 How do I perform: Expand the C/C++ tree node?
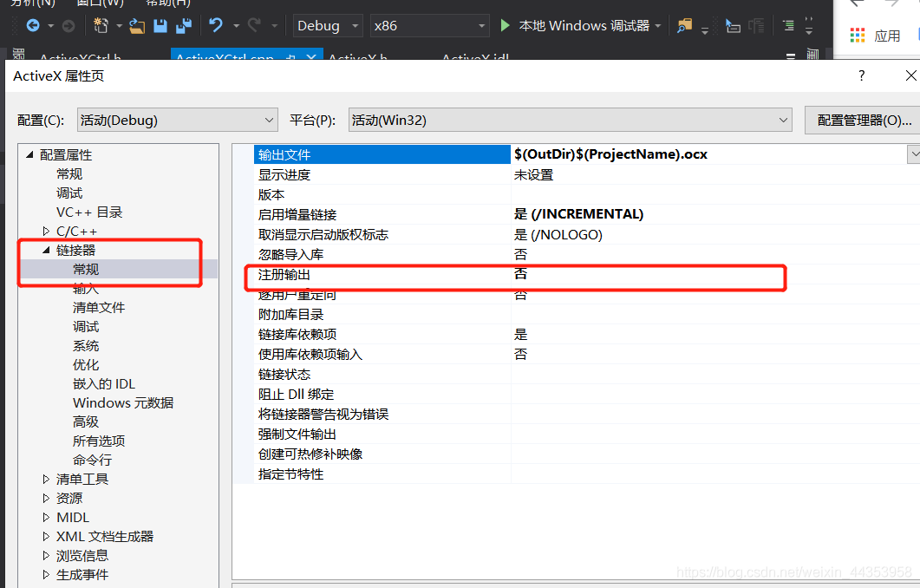[46, 232]
